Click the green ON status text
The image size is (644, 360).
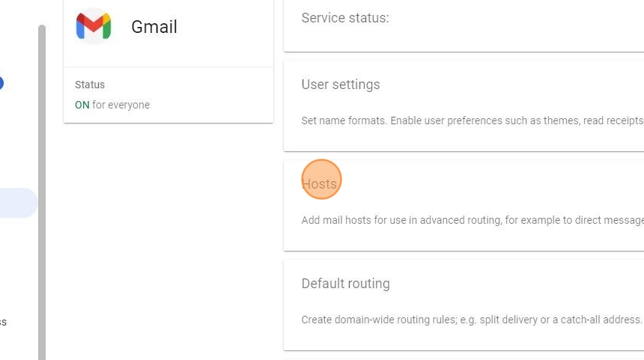click(x=82, y=105)
